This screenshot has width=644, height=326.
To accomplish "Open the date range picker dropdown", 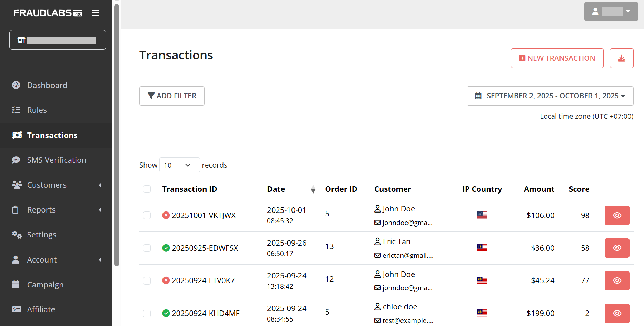I will [x=550, y=96].
